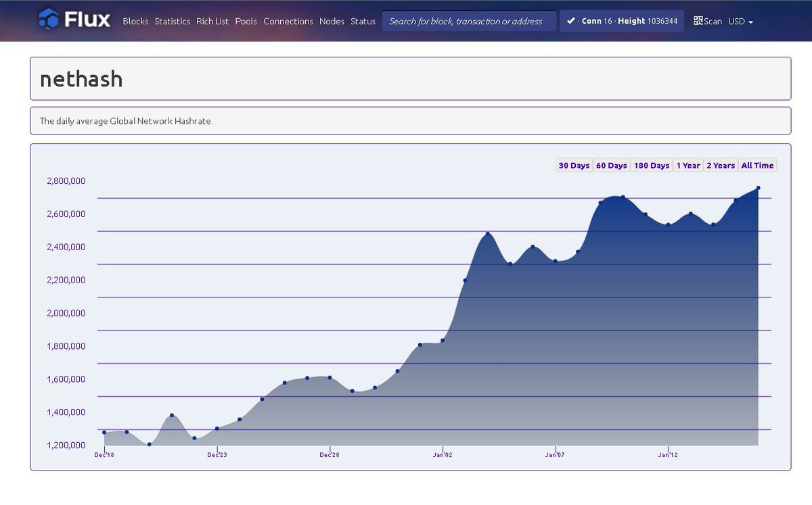
Task: Open the Nodes page
Action: pyautogui.click(x=332, y=21)
